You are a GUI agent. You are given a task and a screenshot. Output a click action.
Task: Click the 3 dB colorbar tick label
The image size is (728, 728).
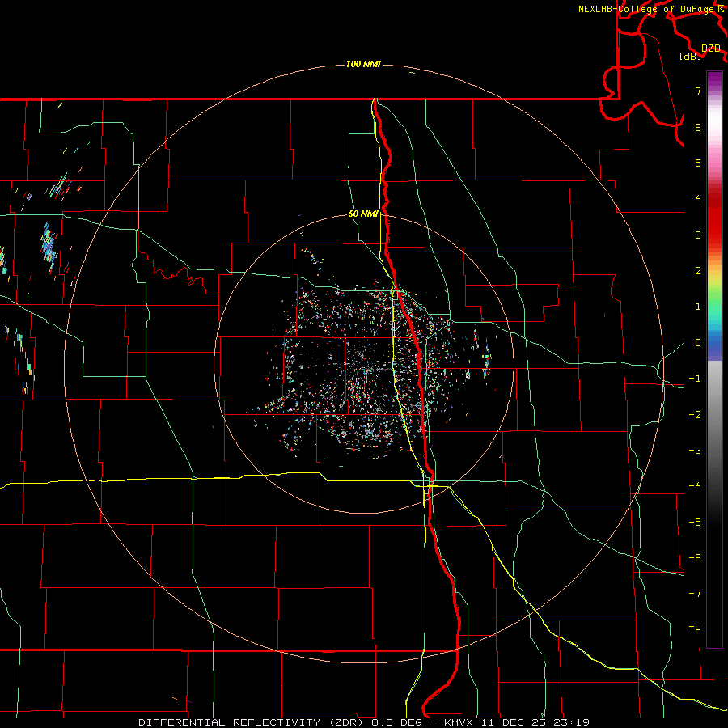pos(698,235)
